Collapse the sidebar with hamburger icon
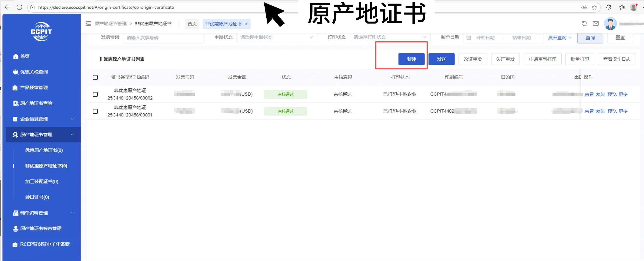 (88, 23)
